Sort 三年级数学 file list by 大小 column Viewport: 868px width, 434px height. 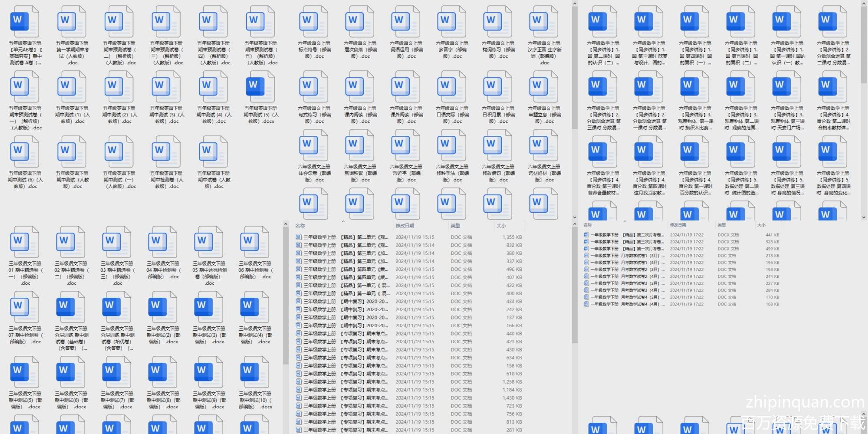[x=501, y=226]
